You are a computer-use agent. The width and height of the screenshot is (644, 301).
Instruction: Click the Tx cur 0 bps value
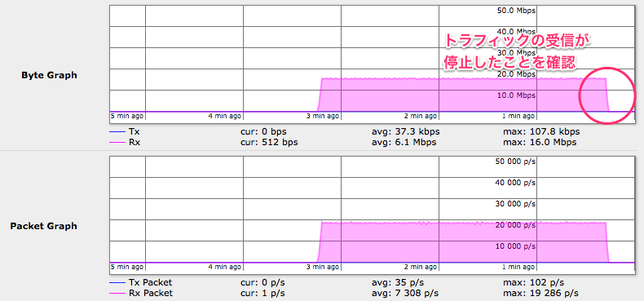(x=263, y=132)
